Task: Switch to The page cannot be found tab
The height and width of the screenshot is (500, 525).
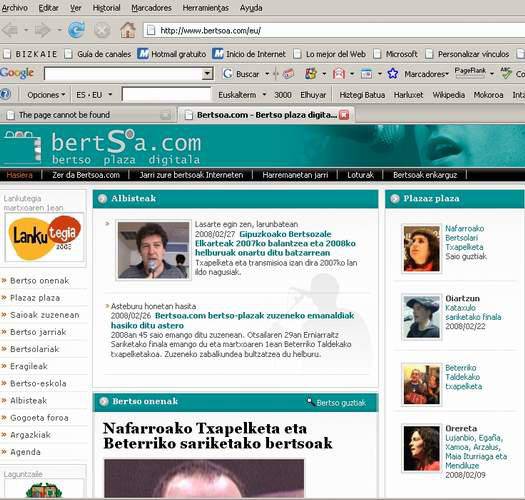Action: 89,115
